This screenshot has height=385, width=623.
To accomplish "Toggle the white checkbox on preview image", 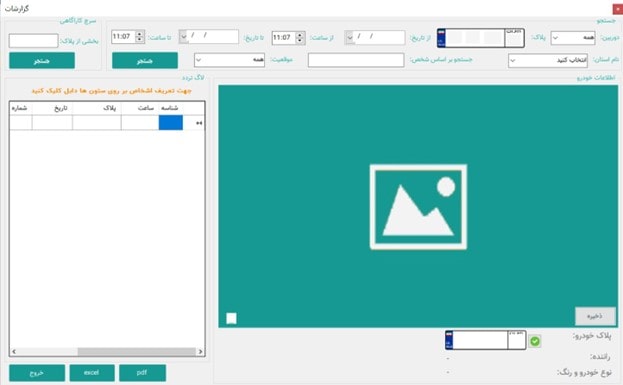I will tap(231, 318).
